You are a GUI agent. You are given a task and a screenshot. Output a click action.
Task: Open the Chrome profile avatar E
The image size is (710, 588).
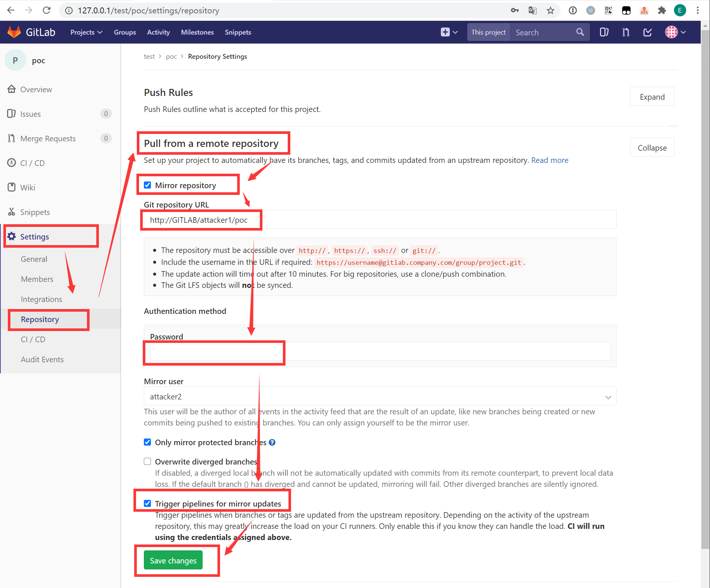pyautogui.click(x=680, y=10)
